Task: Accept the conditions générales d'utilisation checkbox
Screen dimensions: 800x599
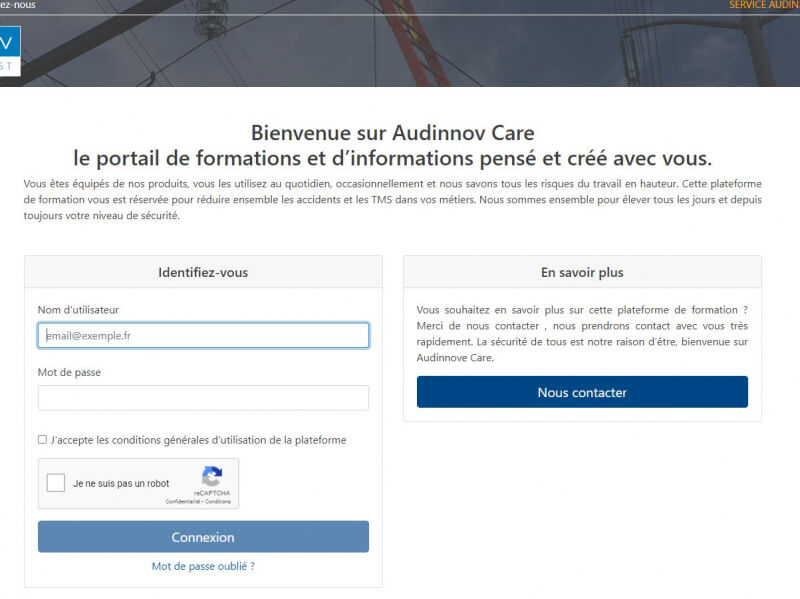Action: [42, 439]
